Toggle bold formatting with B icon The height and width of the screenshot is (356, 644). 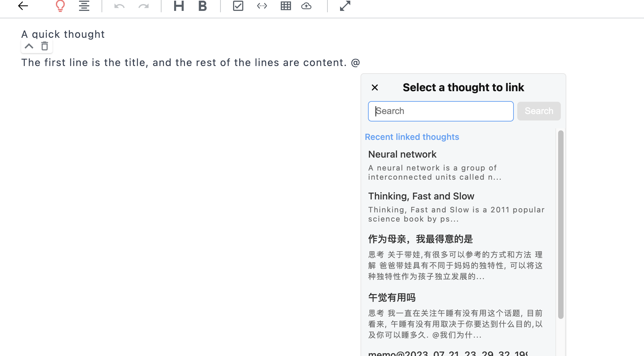[x=203, y=6]
